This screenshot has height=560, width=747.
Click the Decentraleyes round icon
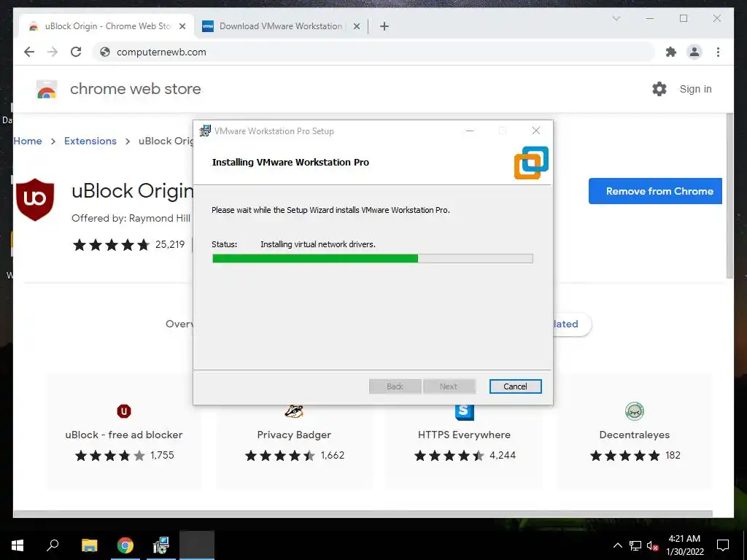635,411
